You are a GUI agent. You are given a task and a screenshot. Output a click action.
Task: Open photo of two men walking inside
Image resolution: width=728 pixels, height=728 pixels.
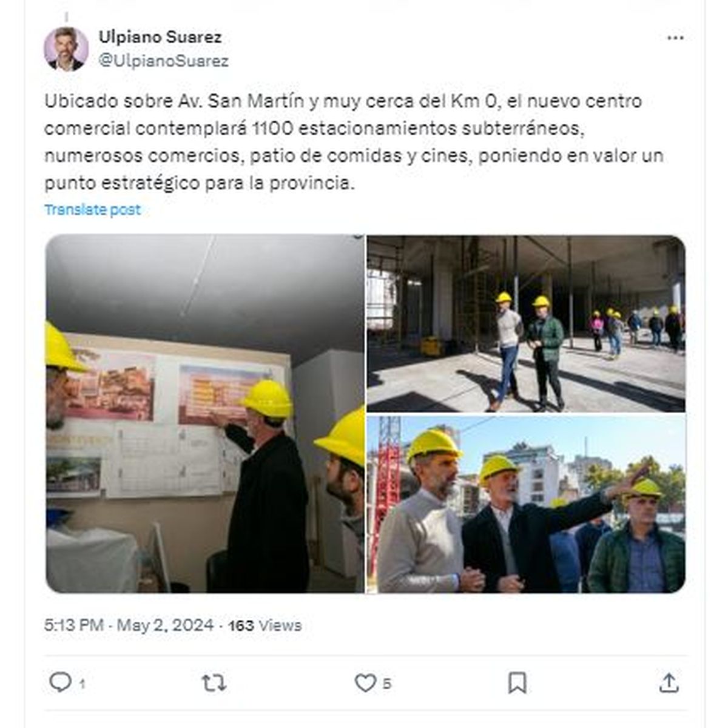coord(526,323)
